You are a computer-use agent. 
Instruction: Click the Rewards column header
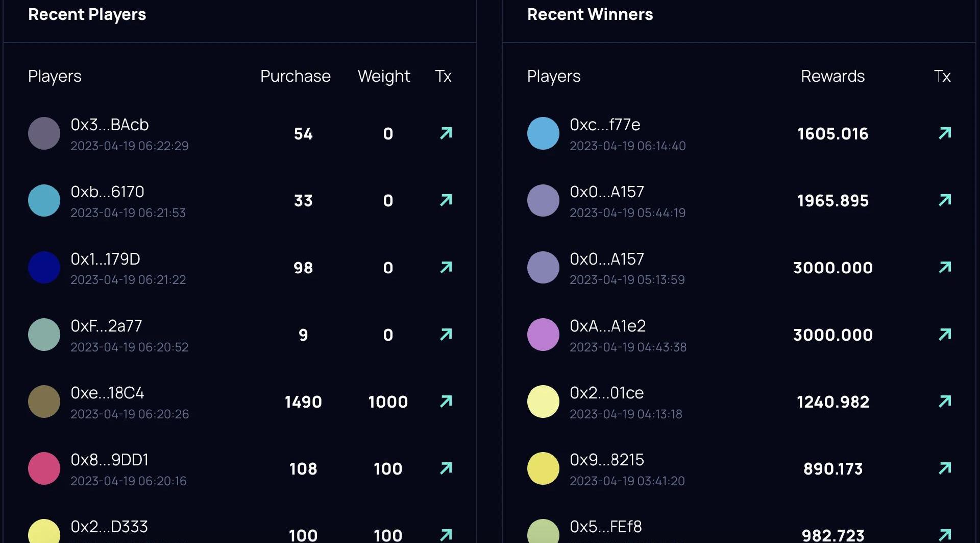pyautogui.click(x=832, y=76)
